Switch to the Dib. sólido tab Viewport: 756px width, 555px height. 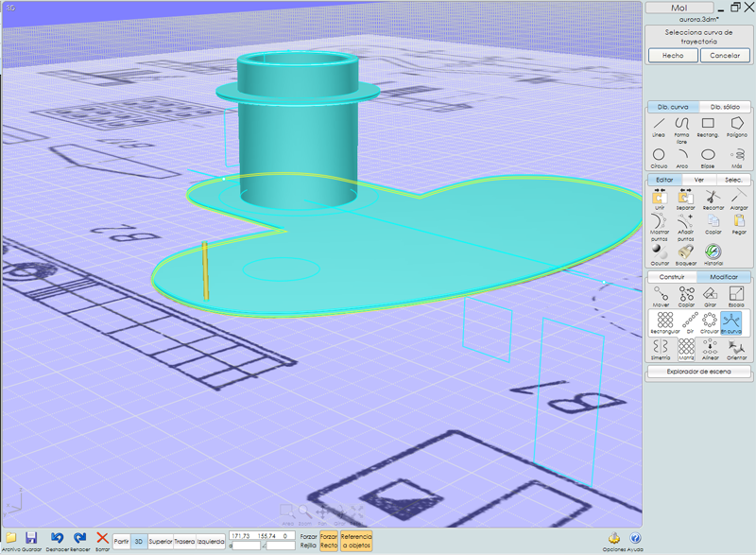click(x=725, y=107)
